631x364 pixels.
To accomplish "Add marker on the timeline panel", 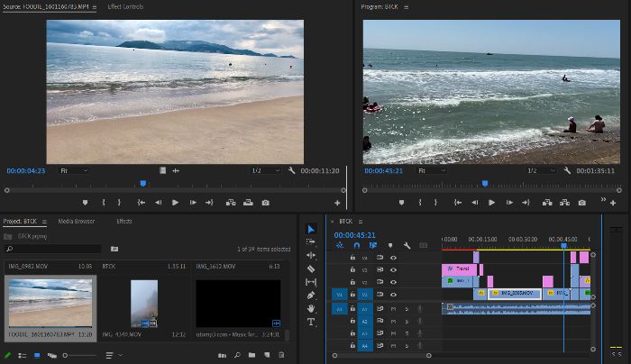I will point(390,245).
